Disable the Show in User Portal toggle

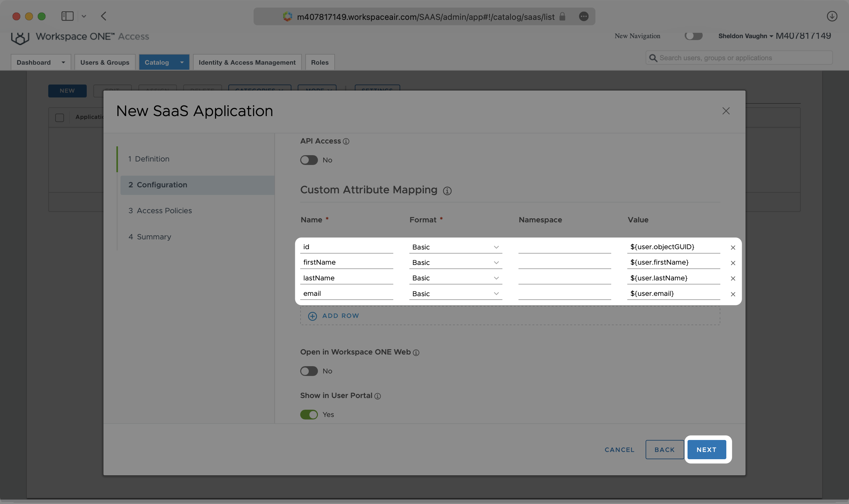309,414
